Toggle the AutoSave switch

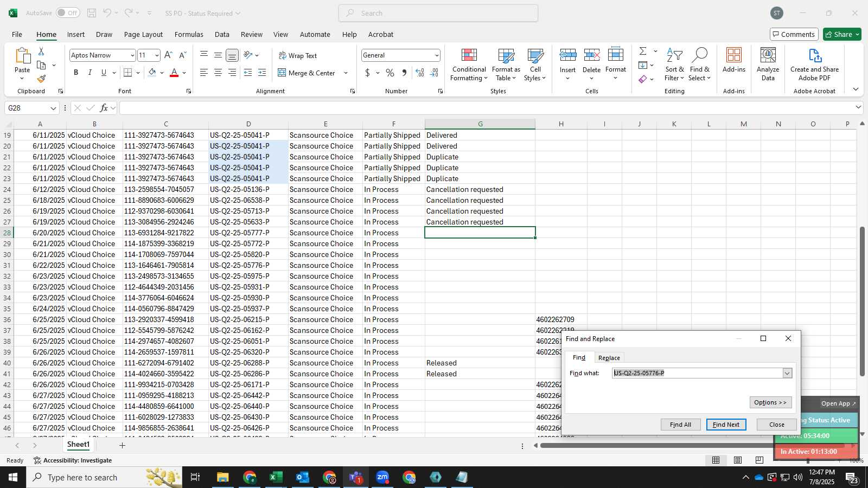coord(68,13)
